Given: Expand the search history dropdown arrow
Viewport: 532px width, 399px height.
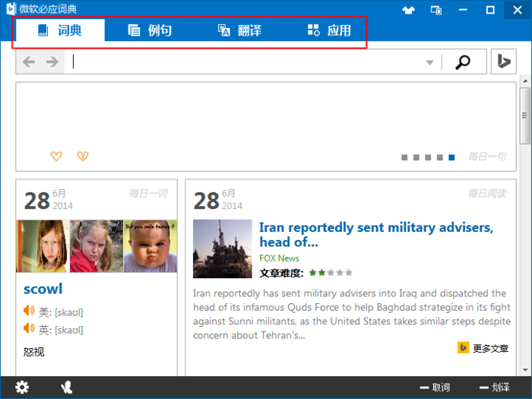Looking at the screenshot, I should [x=429, y=62].
